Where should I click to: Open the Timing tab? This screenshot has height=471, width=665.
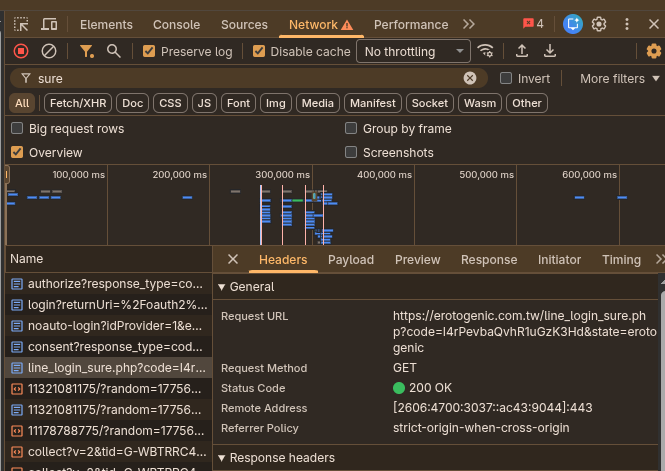pyautogui.click(x=621, y=259)
